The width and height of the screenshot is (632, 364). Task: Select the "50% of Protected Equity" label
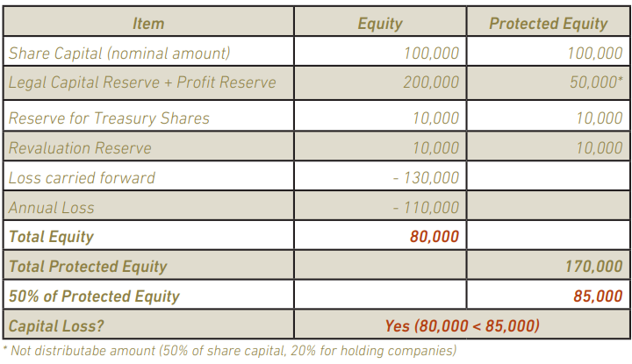(94, 296)
